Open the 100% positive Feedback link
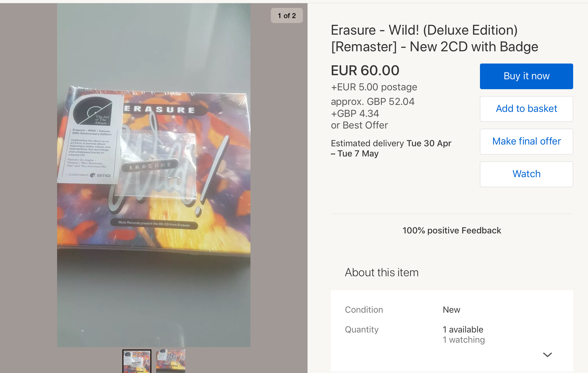 (452, 231)
